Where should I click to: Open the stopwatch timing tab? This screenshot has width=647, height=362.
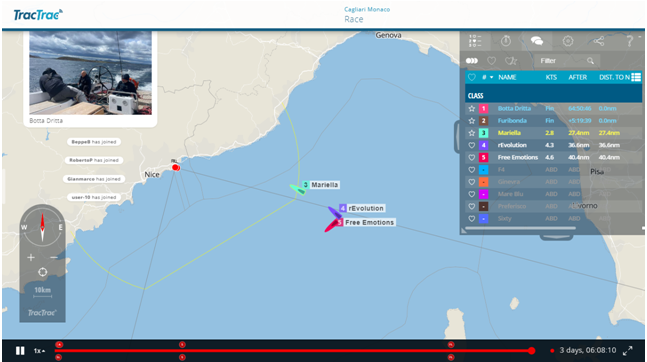coord(506,41)
